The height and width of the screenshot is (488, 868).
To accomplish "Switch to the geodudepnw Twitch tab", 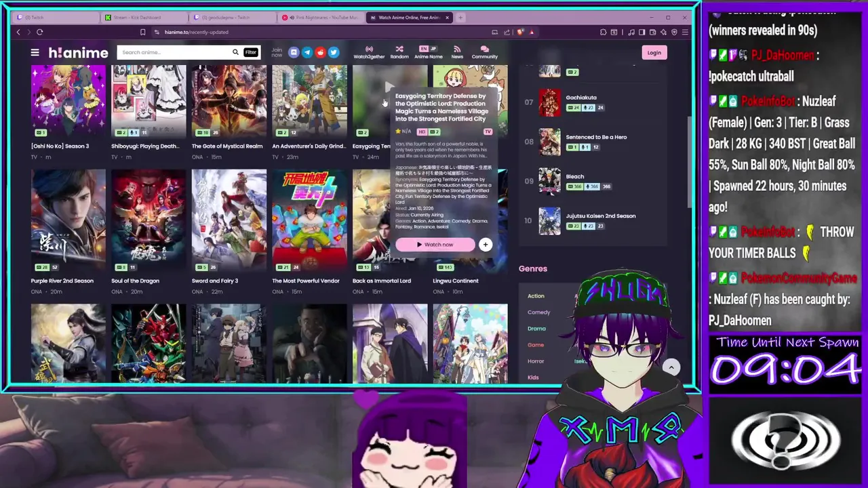I will (233, 18).
